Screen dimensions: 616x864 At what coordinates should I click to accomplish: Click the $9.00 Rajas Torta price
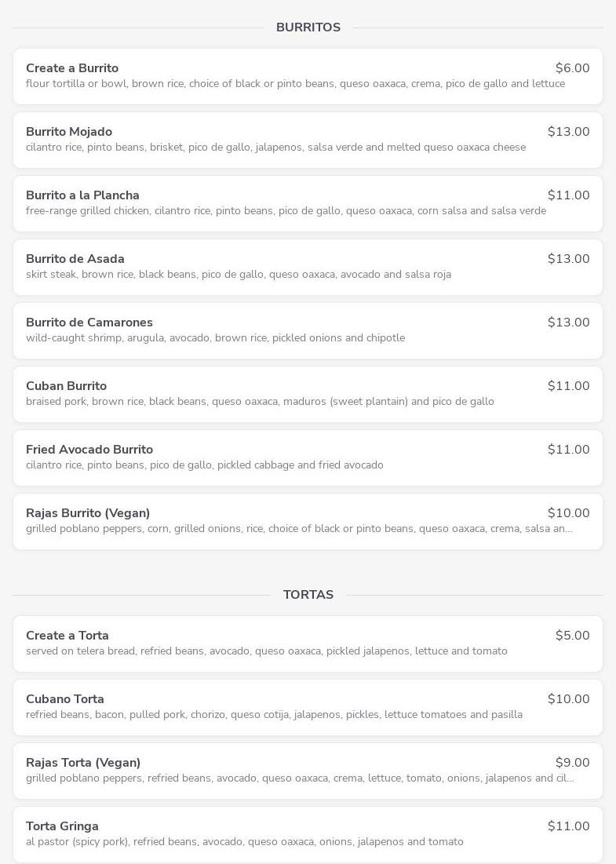[x=572, y=763]
